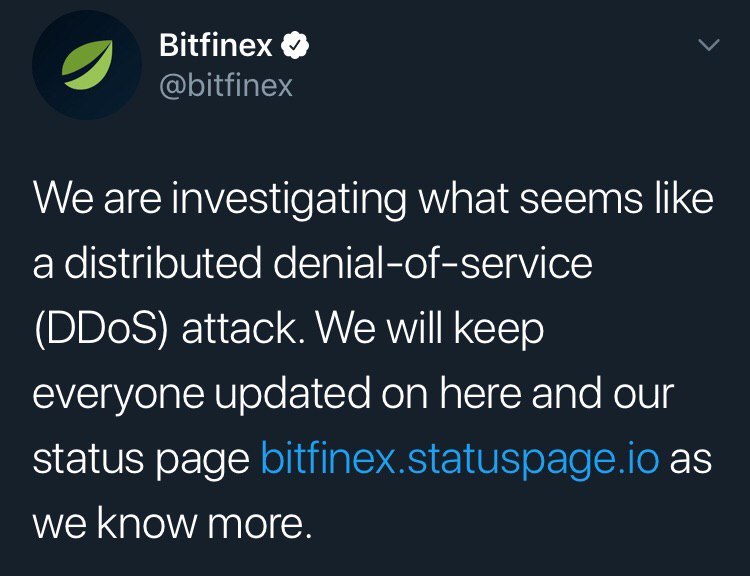Open the tweet options chevron menu

pos(708,46)
